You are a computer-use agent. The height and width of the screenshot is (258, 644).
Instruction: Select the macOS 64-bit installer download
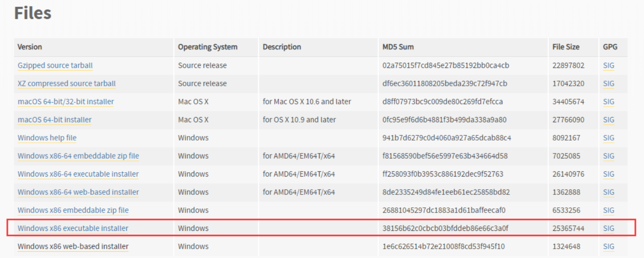pos(55,120)
